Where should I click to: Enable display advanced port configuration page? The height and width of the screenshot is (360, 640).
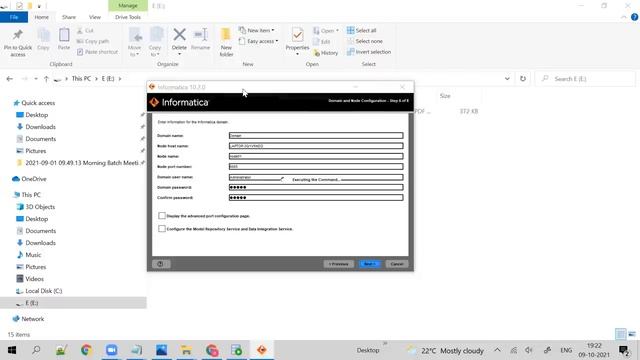(162, 216)
